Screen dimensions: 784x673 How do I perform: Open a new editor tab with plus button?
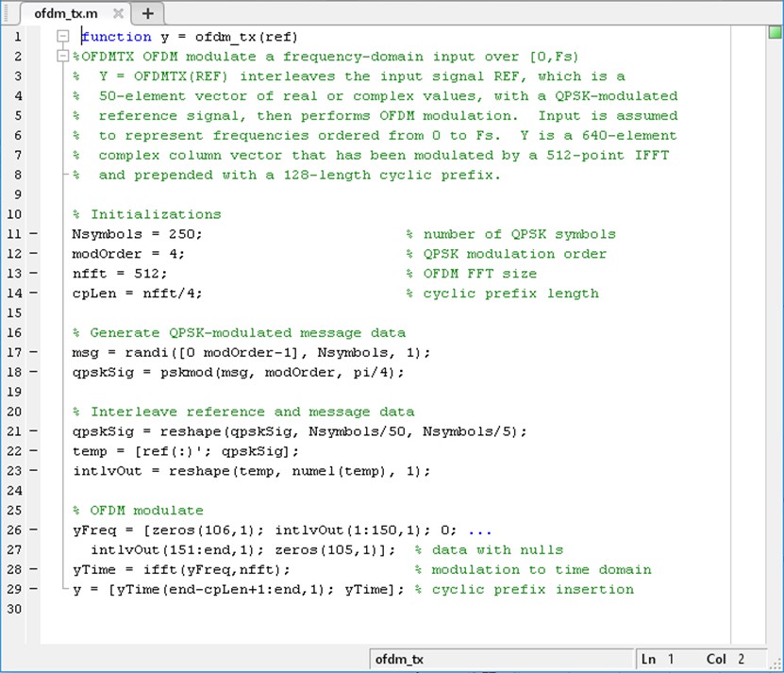(147, 13)
